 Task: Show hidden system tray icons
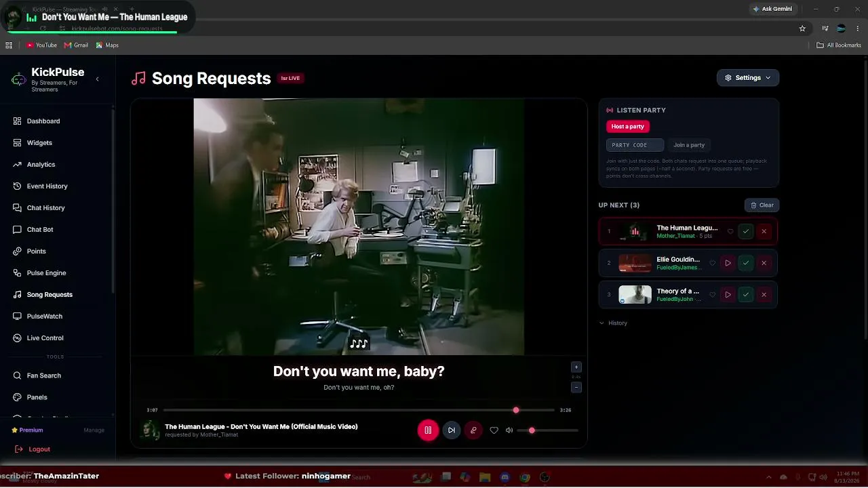coord(768,477)
